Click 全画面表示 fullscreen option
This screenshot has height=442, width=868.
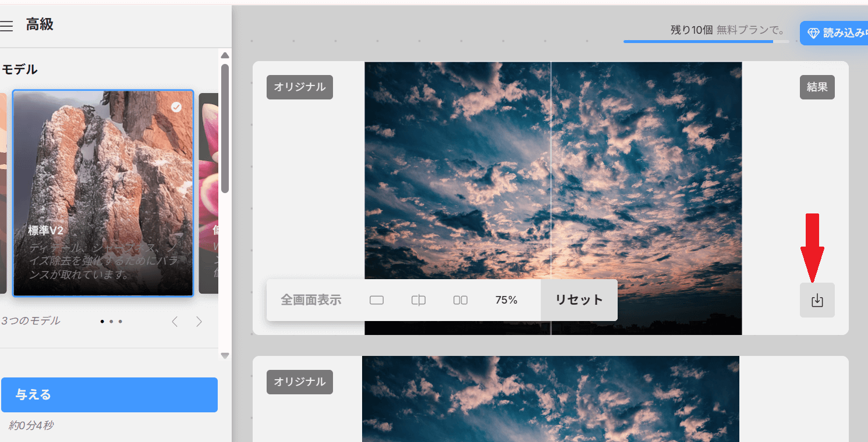[311, 300]
